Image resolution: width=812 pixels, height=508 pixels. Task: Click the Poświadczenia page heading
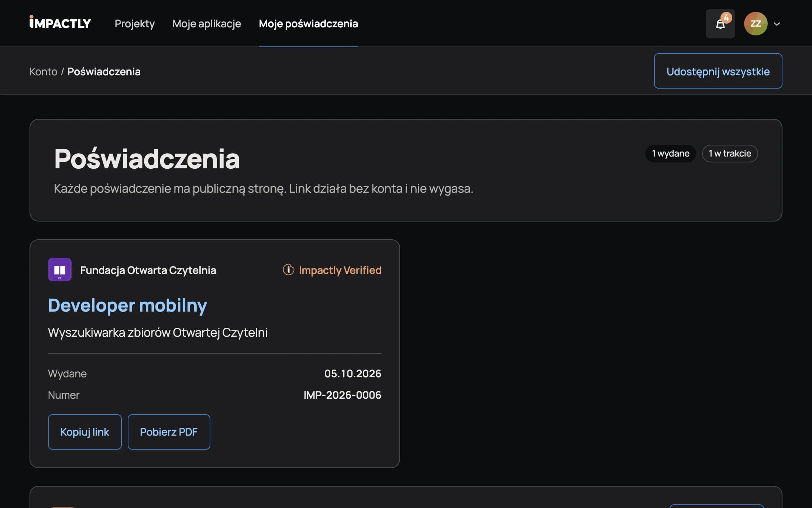pos(147,159)
